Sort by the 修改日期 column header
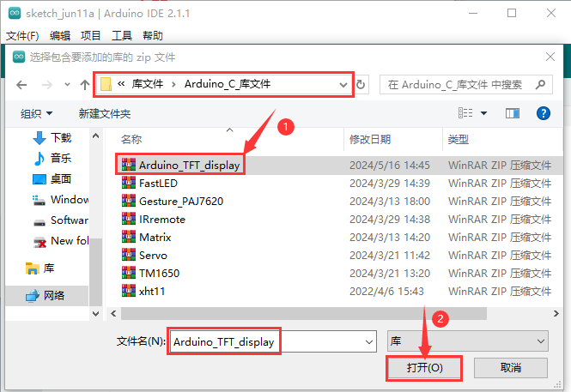The height and width of the screenshot is (392, 571). [370, 139]
